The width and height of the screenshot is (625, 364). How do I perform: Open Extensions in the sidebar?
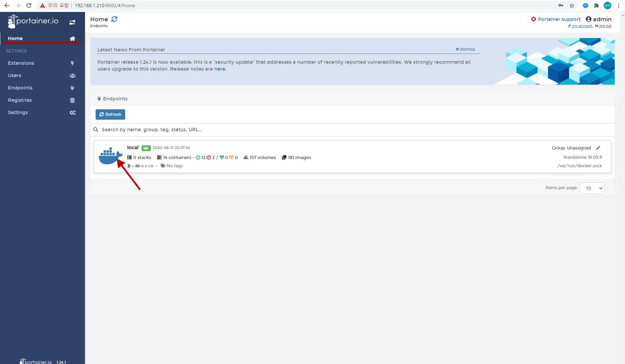43,63
